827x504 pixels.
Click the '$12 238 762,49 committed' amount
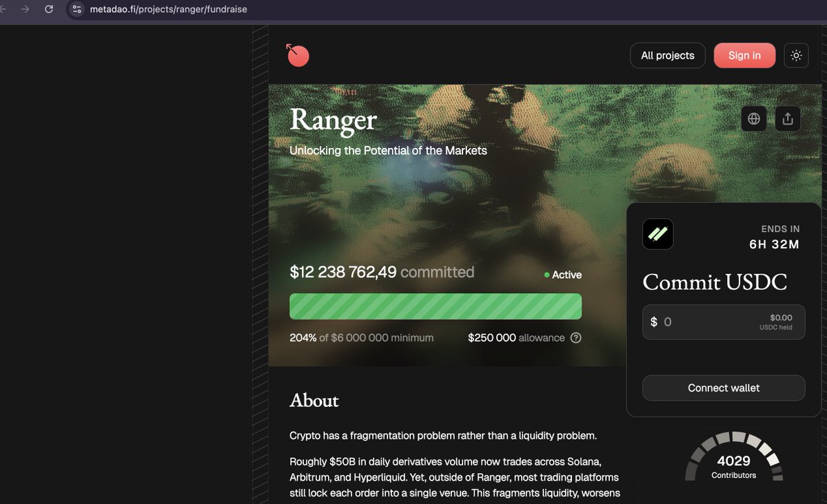point(382,272)
